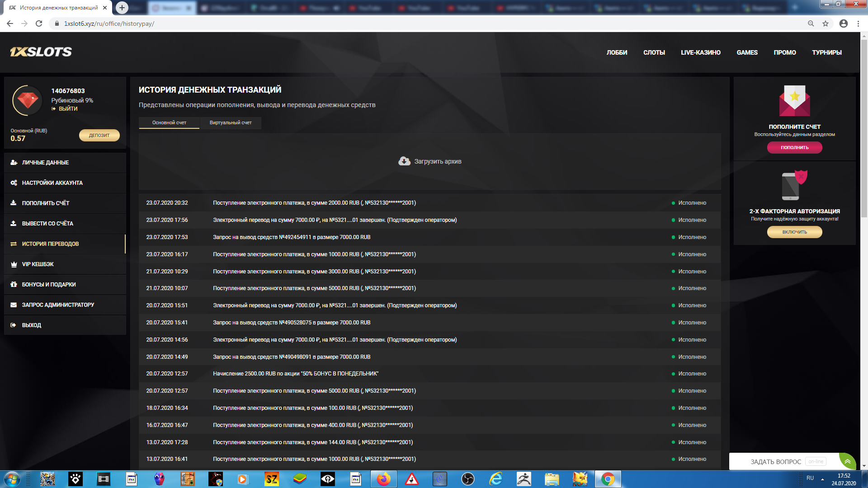Open the Chrome three-dot menu

(858, 23)
